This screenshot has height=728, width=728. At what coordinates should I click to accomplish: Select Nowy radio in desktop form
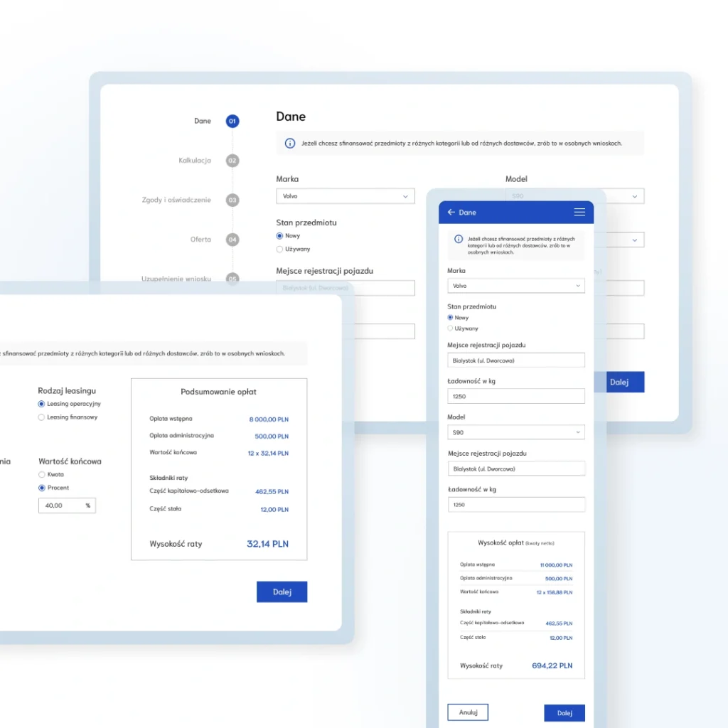pyautogui.click(x=280, y=236)
